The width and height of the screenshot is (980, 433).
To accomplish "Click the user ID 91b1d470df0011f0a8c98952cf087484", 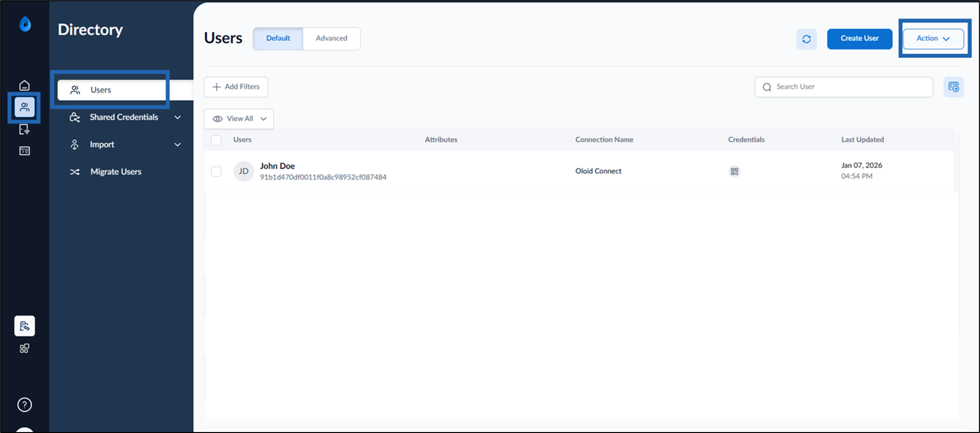I will pos(323,177).
